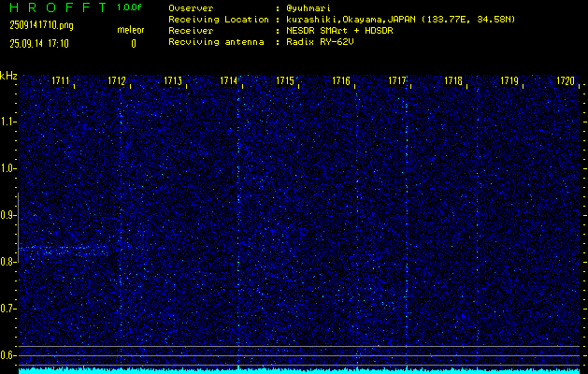Click the date stamp 25.09.14 17:10
588x374 pixels.
tap(39, 44)
